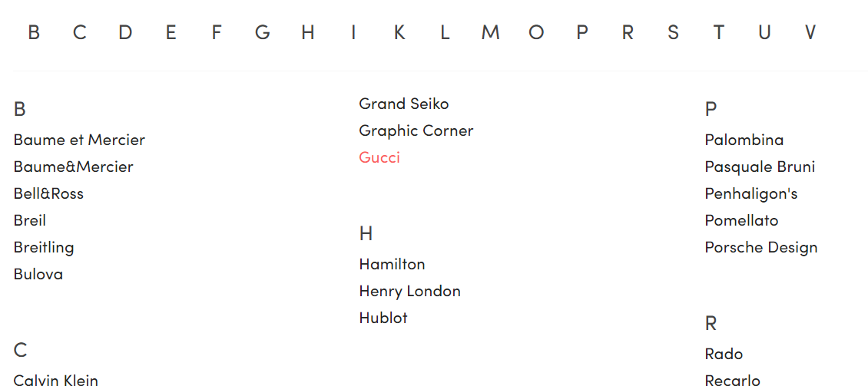Image resolution: width=868 pixels, height=386 pixels.
Task: Select the Hublot brand link
Action: pos(383,318)
